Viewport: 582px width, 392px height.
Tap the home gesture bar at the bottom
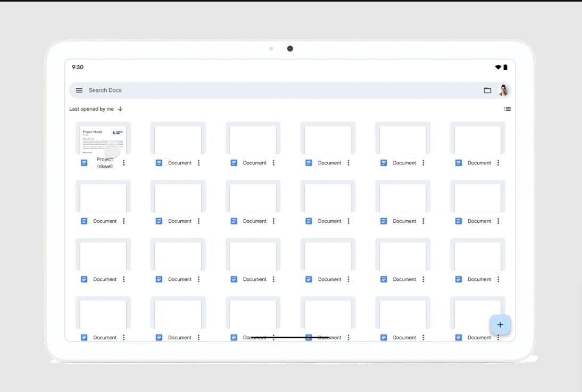coord(290,337)
